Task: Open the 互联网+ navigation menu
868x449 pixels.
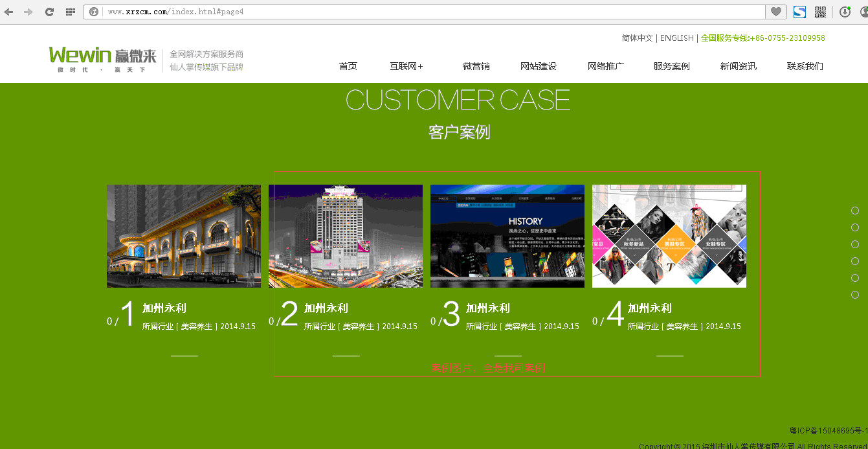Action: [406, 66]
